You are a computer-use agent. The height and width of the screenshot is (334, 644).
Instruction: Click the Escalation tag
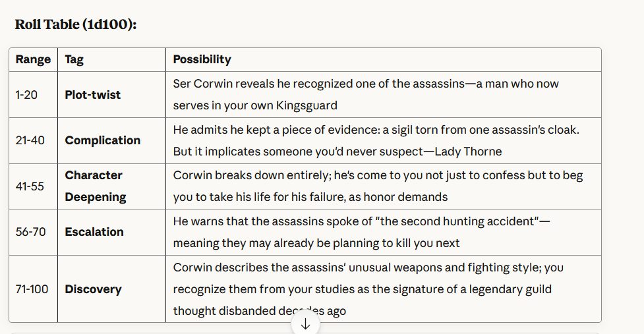click(94, 232)
